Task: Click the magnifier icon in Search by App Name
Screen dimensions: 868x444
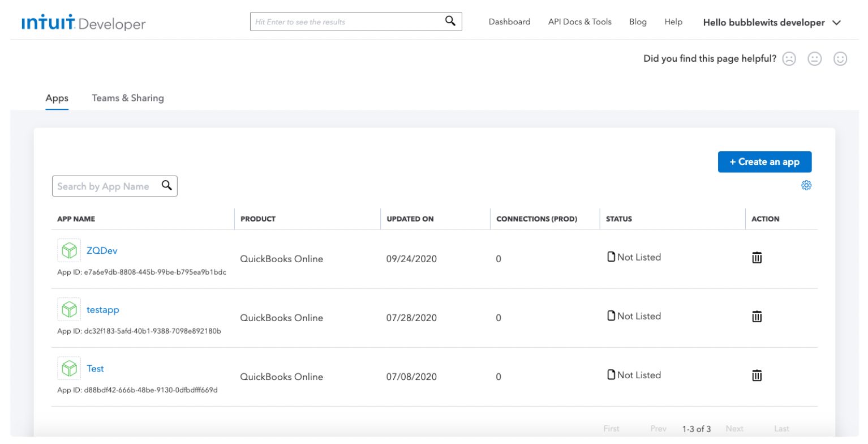Action: point(167,185)
